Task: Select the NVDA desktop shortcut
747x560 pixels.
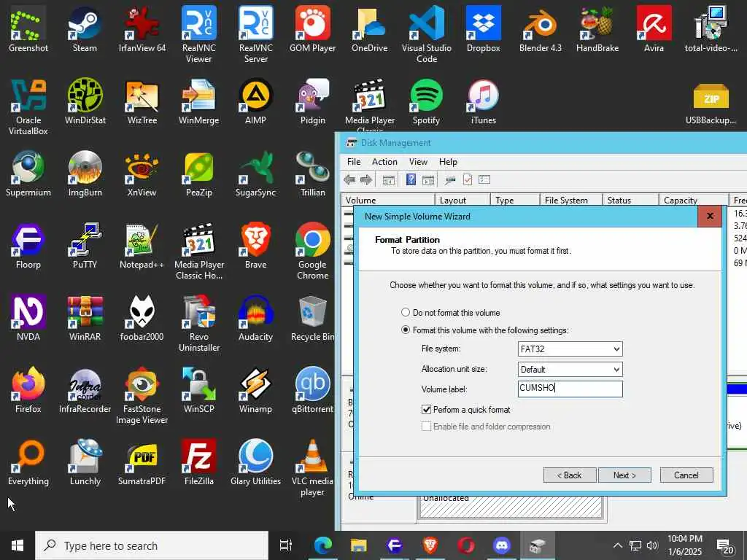Action: point(28,319)
